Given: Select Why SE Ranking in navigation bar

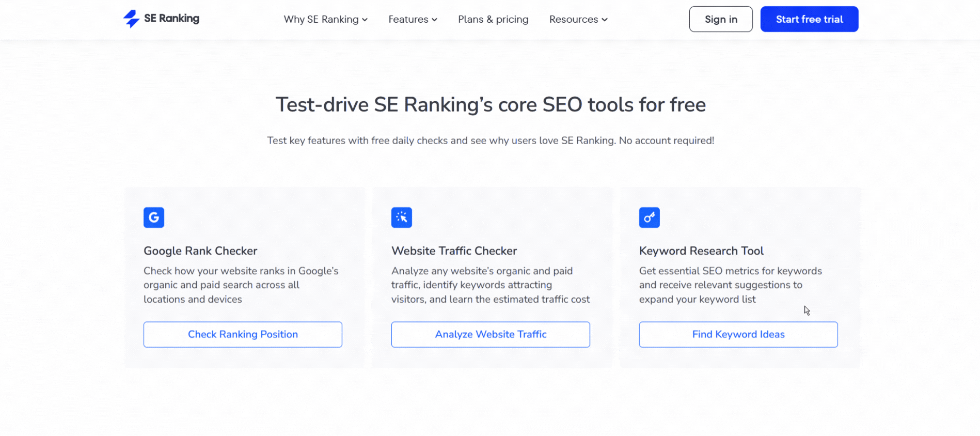Looking at the screenshot, I should pyautogui.click(x=321, y=19).
